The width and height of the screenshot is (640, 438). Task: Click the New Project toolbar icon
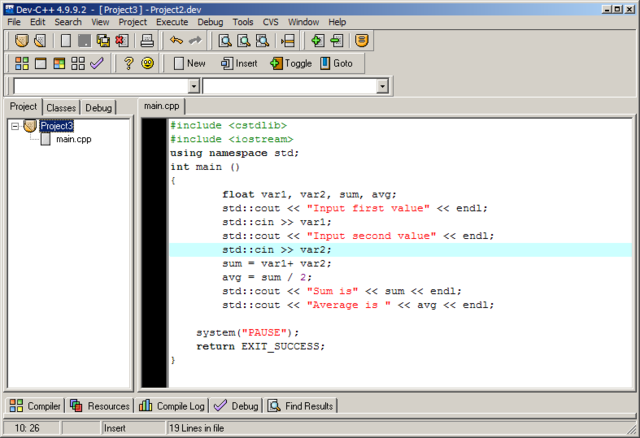click(22, 40)
